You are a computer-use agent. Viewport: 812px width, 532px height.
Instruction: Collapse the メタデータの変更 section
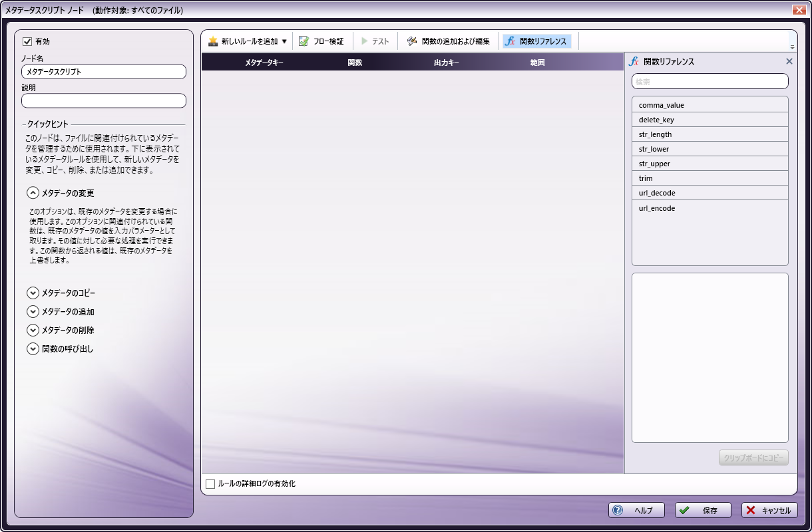tap(33, 193)
